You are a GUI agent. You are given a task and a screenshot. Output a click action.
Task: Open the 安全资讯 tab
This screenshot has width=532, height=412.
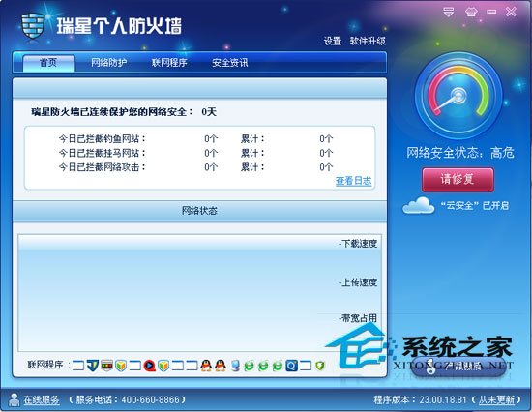[x=229, y=63]
